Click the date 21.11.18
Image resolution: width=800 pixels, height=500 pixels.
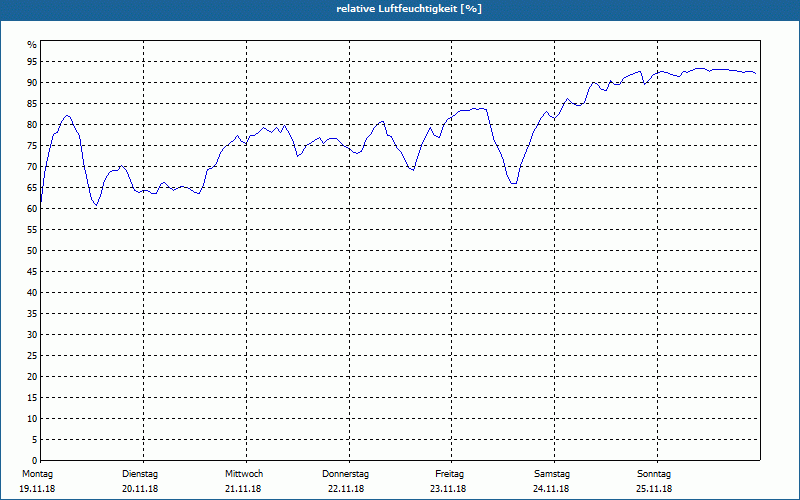[243, 489]
